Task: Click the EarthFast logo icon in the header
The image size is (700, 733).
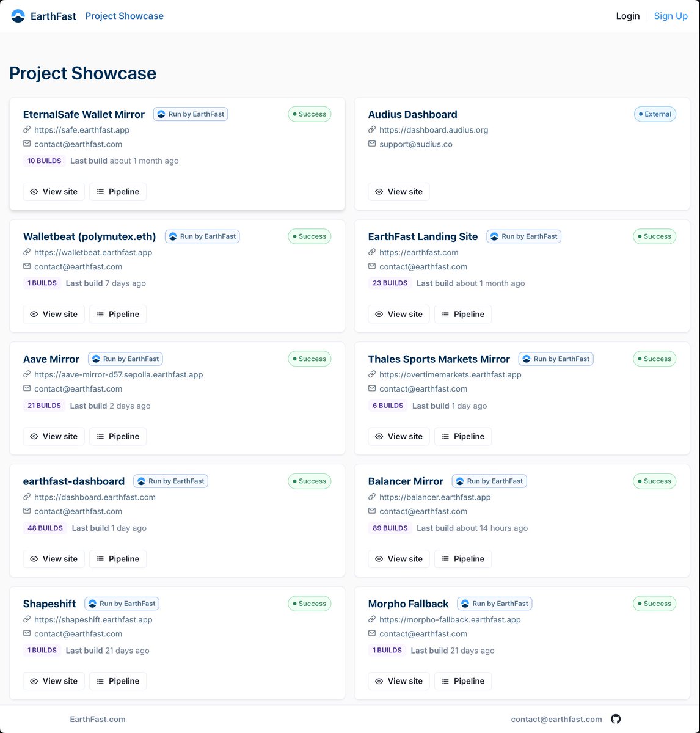Action: 18,16
